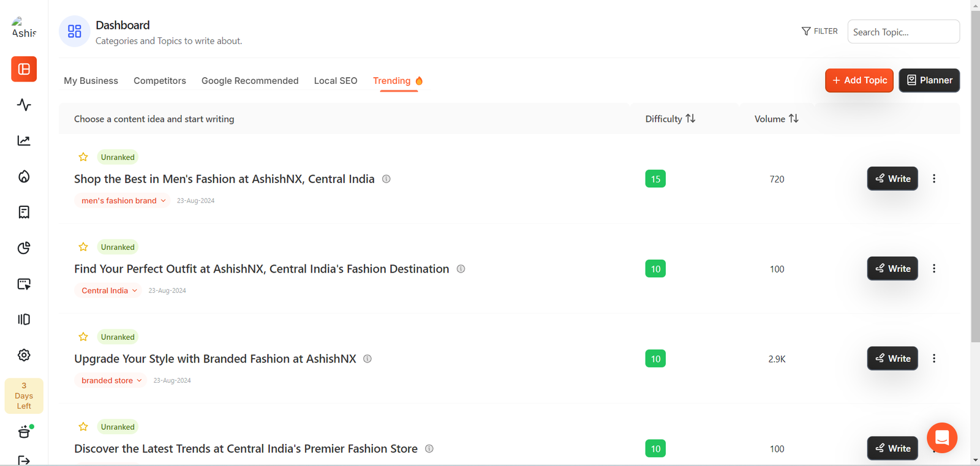Click Write for Upgrade Your Style
Image resolution: width=980 pixels, height=466 pixels.
pos(892,359)
